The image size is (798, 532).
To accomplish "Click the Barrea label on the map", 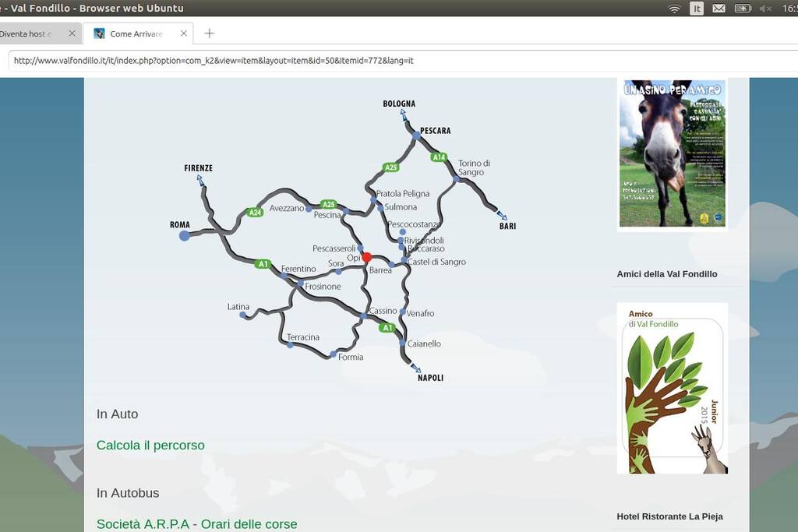I will [x=380, y=270].
